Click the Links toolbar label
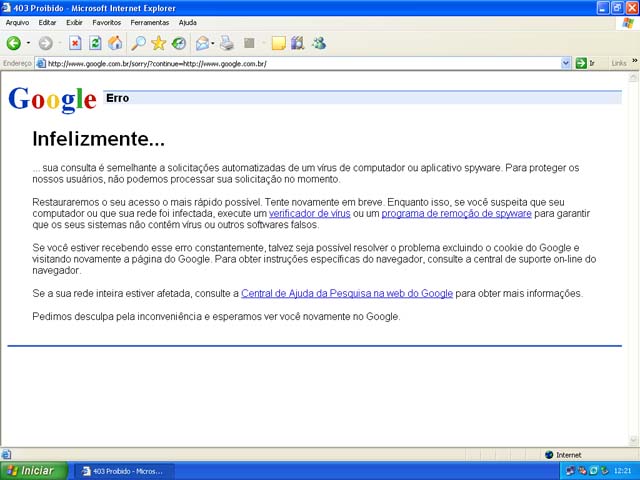Image resolution: width=640 pixels, height=480 pixels. coord(619,63)
